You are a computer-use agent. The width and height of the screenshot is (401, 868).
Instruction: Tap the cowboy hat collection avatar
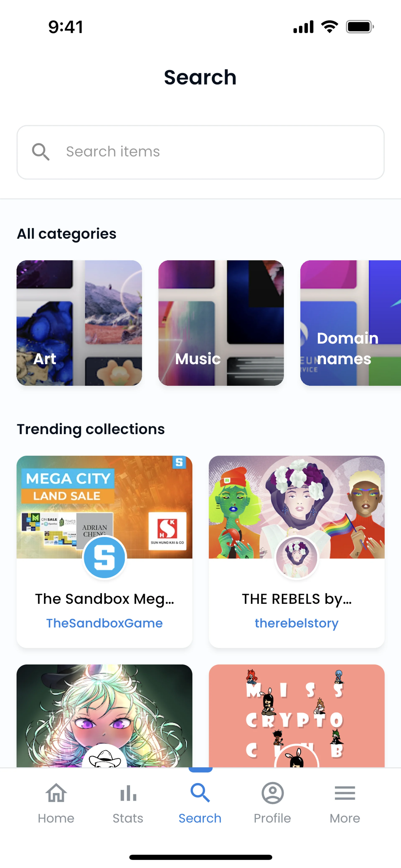(x=104, y=758)
